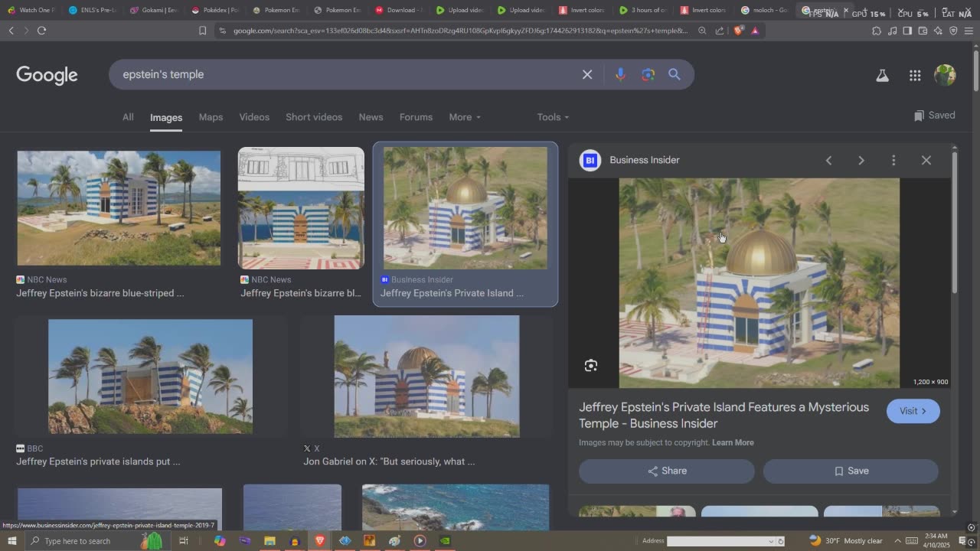The width and height of the screenshot is (980, 551).
Task: Switch to the News tab
Action: pyautogui.click(x=371, y=117)
